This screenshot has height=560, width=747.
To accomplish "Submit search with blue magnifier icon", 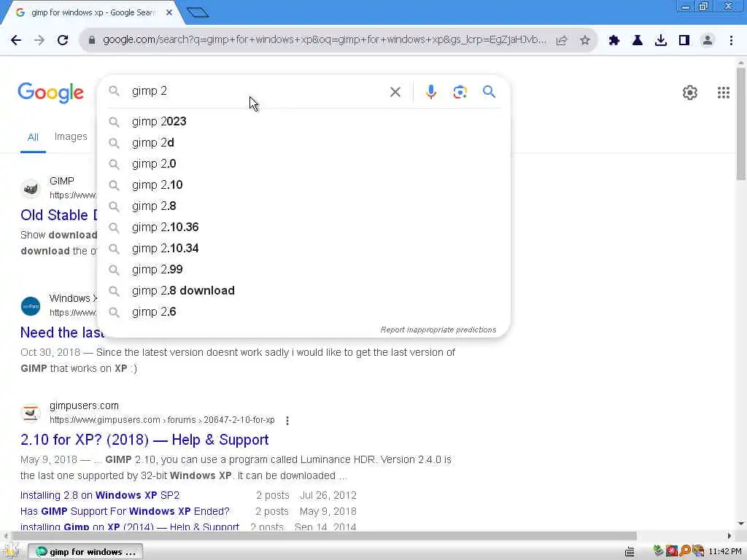I will [x=489, y=91].
